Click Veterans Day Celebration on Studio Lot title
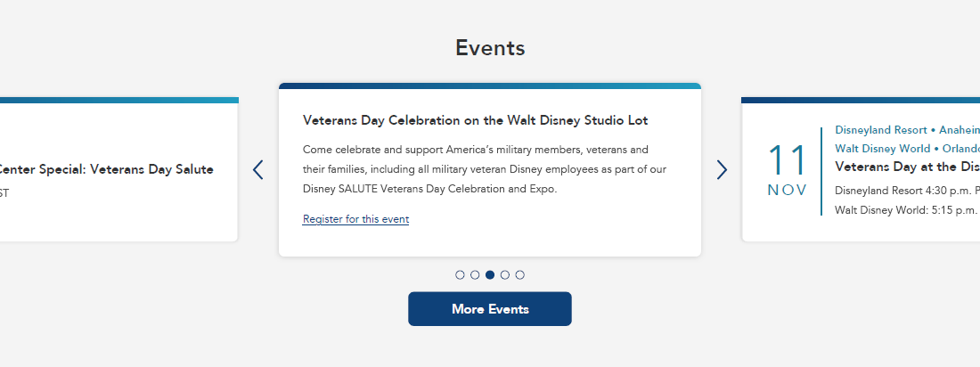 pos(475,120)
